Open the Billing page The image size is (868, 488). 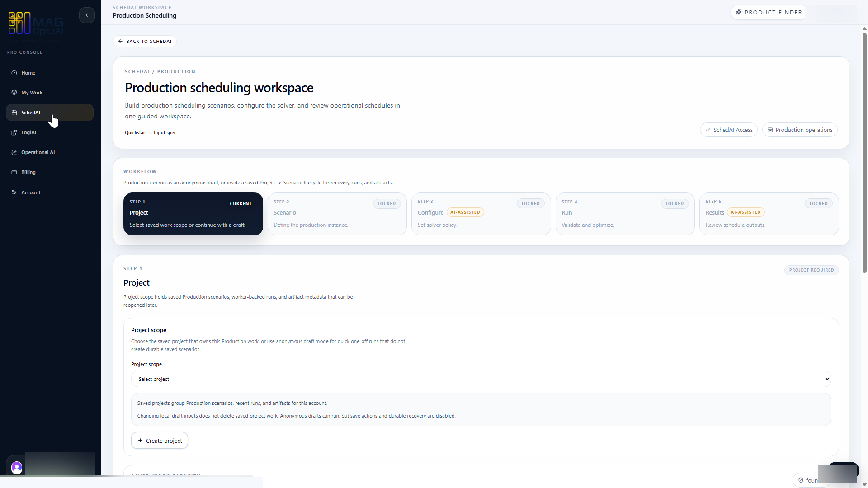point(50,172)
